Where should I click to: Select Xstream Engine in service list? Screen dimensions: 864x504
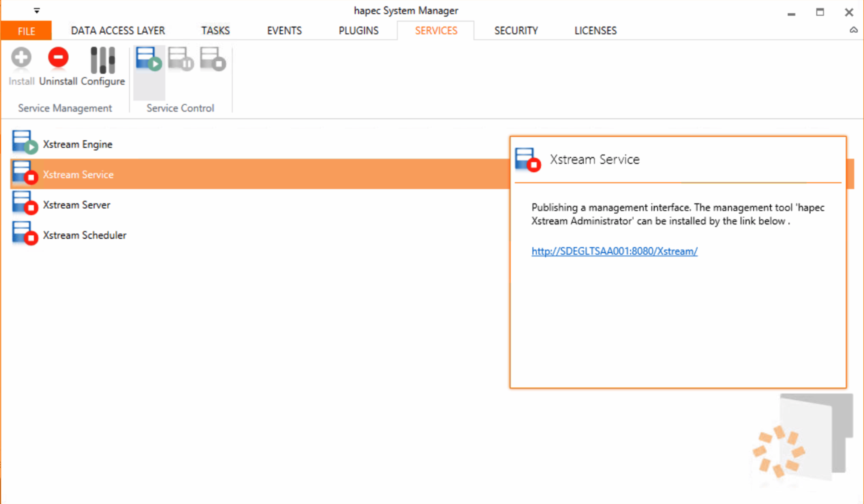[77, 144]
